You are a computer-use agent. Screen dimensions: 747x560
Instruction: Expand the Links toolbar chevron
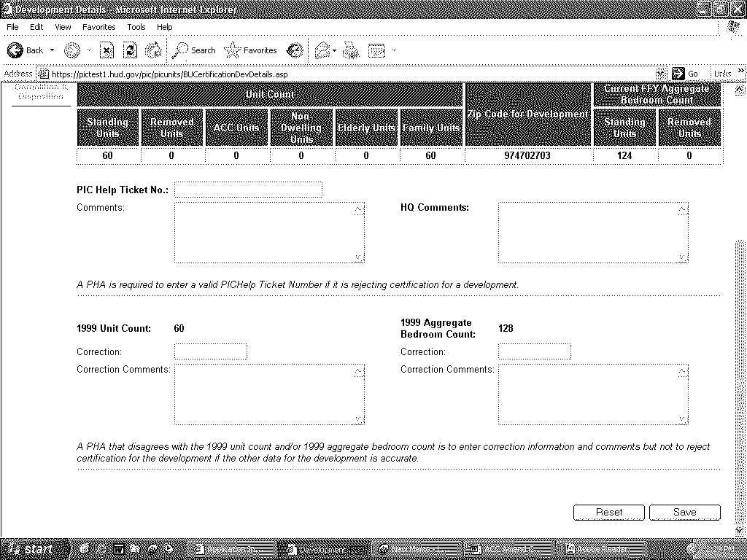(x=741, y=72)
